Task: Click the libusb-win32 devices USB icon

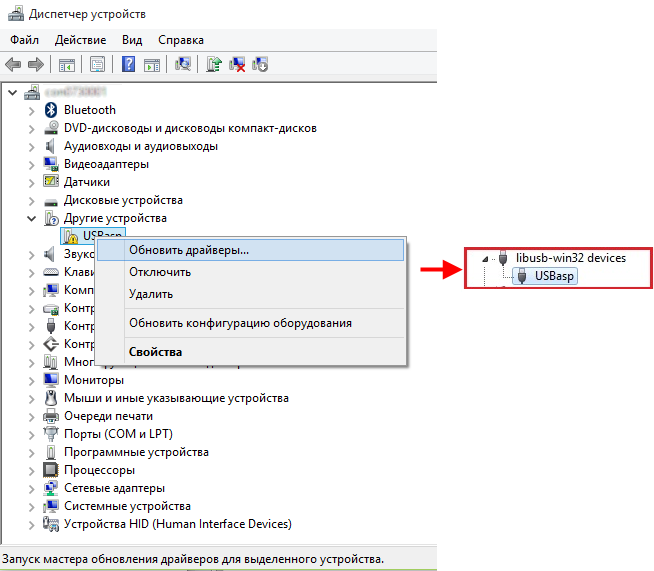Action: pos(503,258)
